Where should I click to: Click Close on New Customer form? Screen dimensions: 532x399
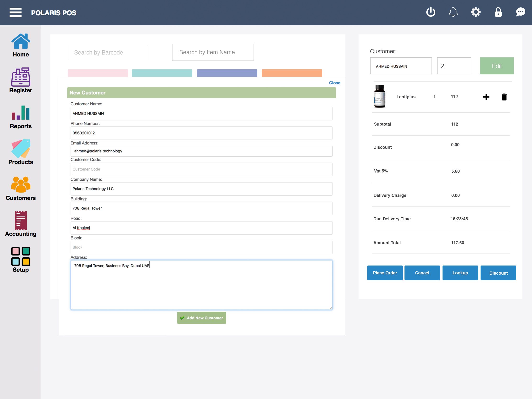334,83
